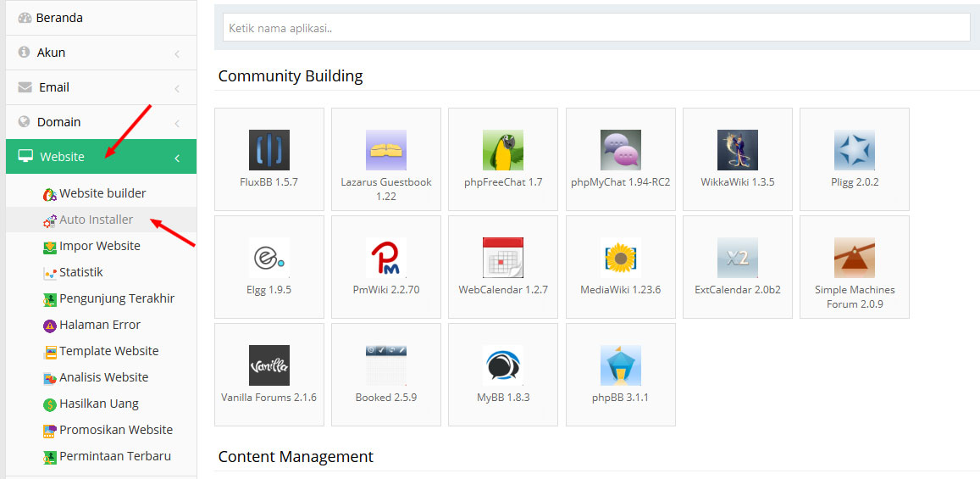The height and width of the screenshot is (479, 980).
Task: Open the MediaWiki 1.23.6 sunflower icon
Action: click(x=621, y=258)
